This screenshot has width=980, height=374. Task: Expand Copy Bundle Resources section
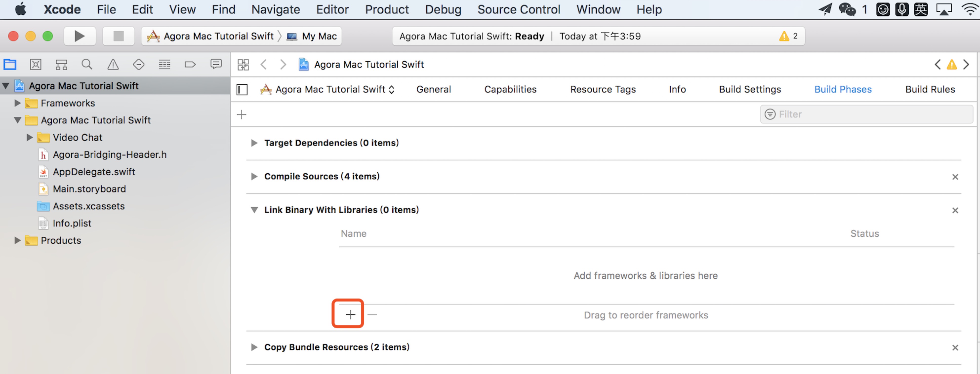[254, 347]
